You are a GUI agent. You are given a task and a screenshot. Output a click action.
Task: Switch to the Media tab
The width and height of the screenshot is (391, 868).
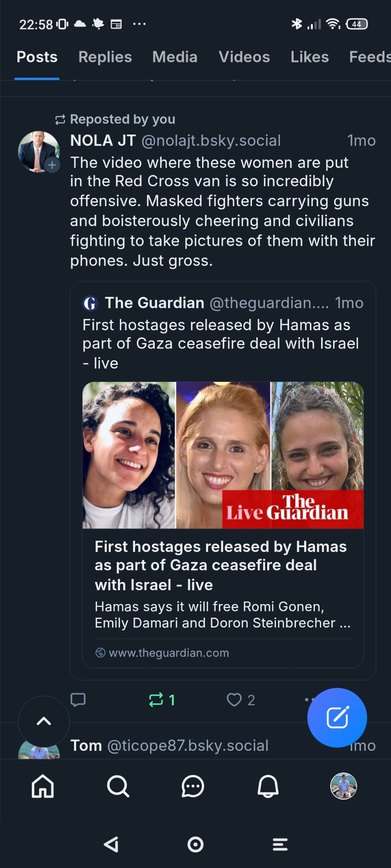pos(175,57)
